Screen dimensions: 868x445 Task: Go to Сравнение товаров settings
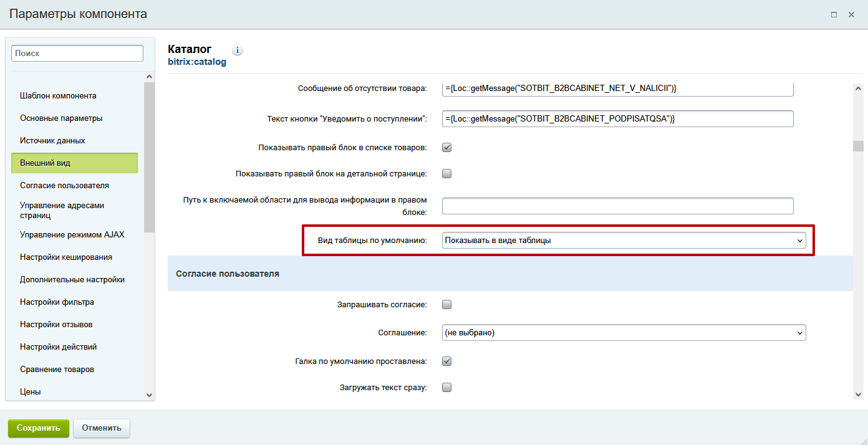57,370
